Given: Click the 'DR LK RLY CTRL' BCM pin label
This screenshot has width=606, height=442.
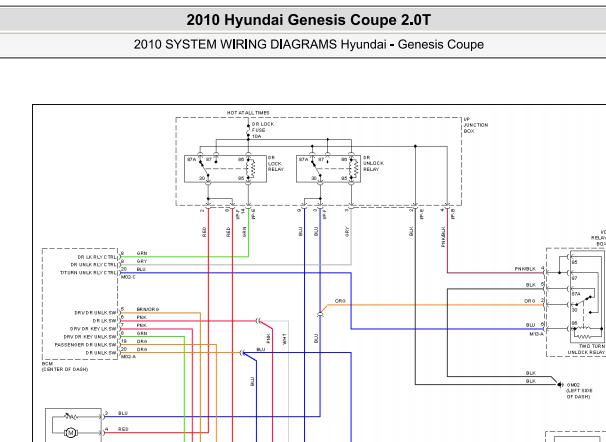Looking at the screenshot, I should pos(97,257).
